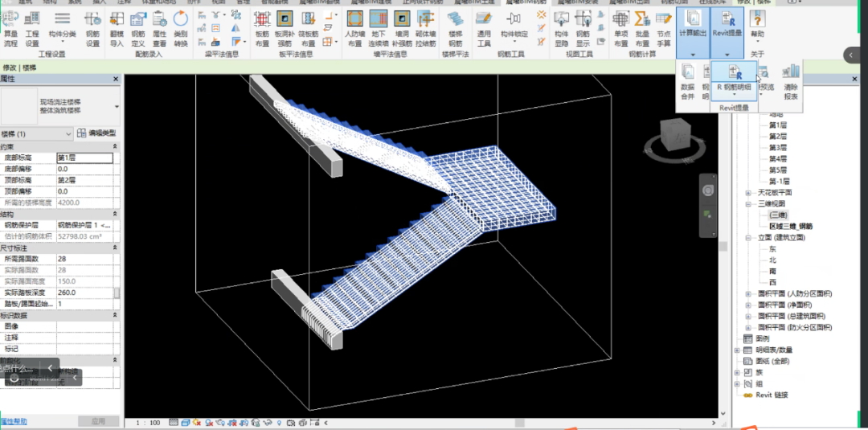Collapse the 标识数据 properties section
The image size is (868, 430).
click(x=117, y=316)
